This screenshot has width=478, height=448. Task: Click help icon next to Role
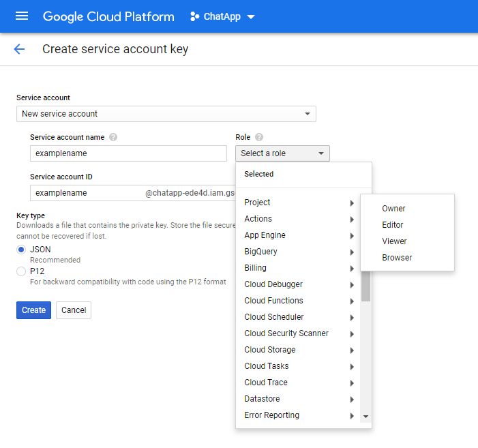pos(259,137)
